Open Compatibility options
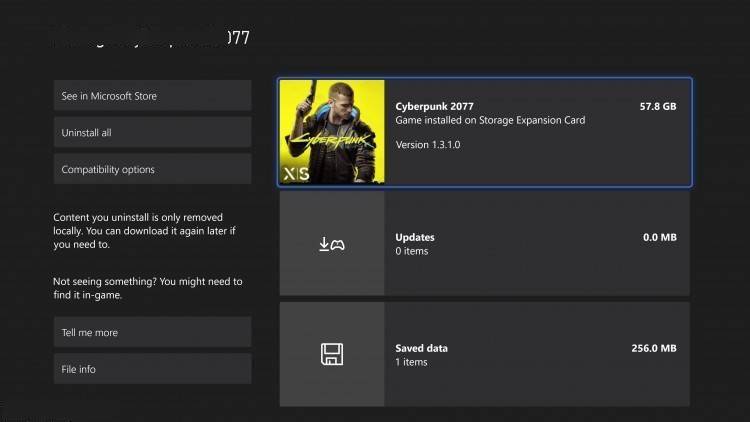Screen dimensions: 750x422 coord(152,169)
